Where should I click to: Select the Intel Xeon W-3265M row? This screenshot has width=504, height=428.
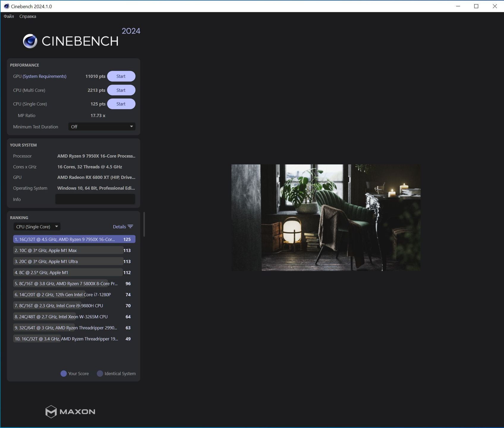click(x=74, y=317)
